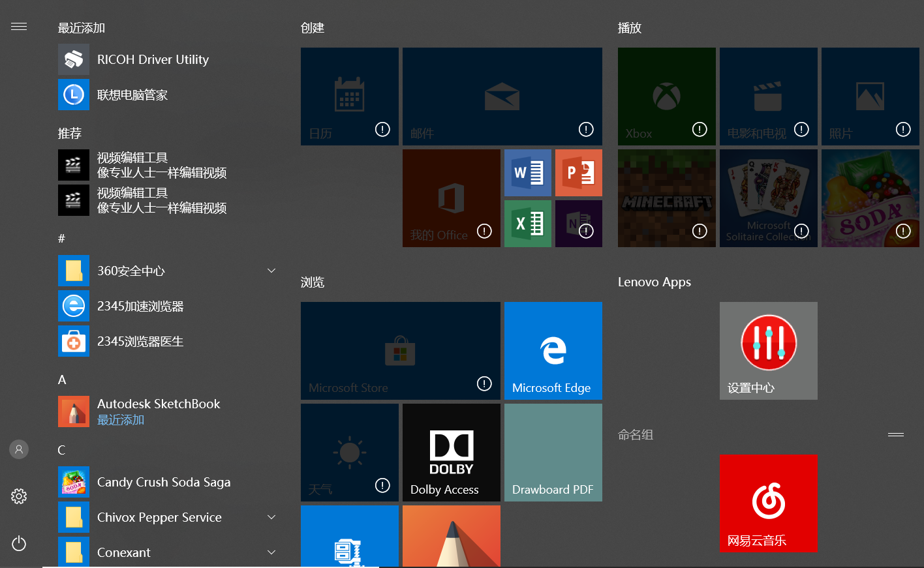The width and height of the screenshot is (924, 568).
Task: Open the Candy Crush Soda tile
Action: pos(870,198)
